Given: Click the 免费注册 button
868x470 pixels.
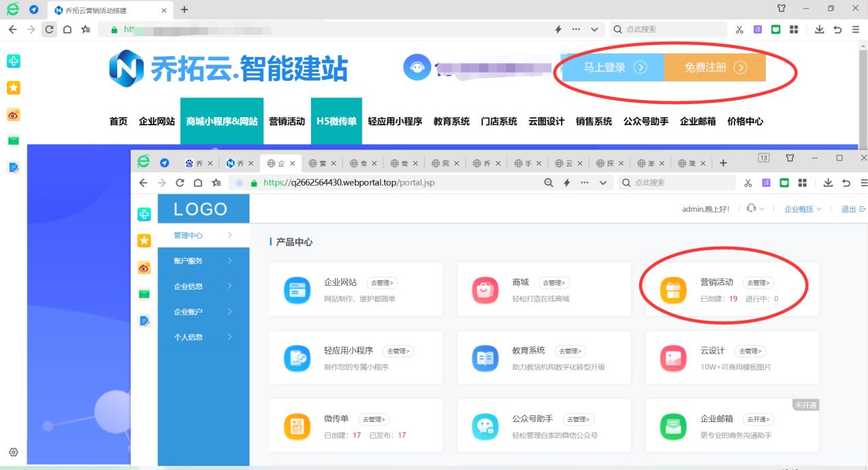Looking at the screenshot, I should click(715, 67).
